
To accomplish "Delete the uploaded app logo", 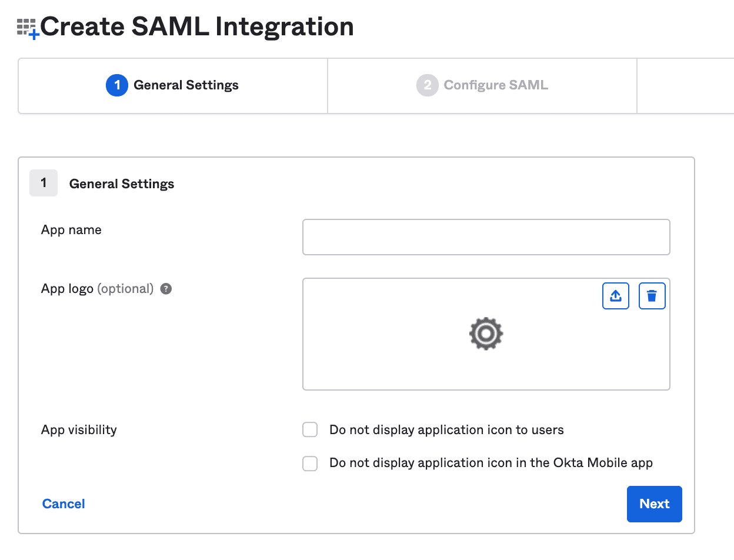I will point(652,296).
